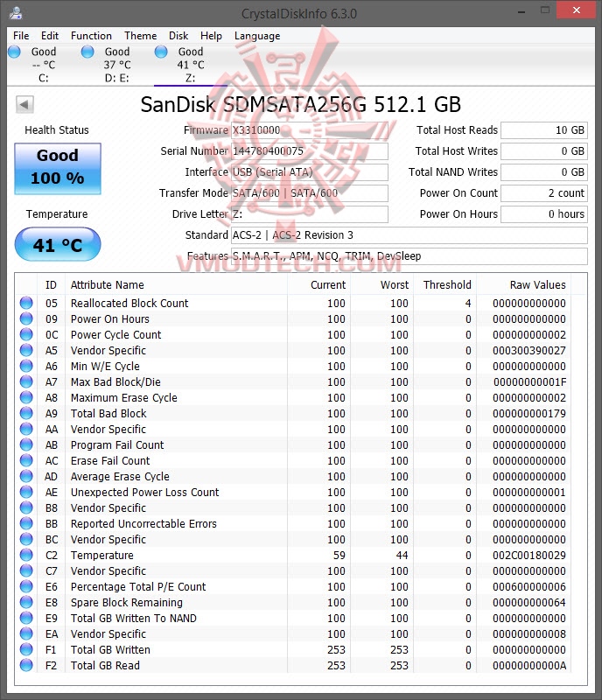The width and height of the screenshot is (602, 700).
Task: Open the File menu
Action: click(21, 36)
